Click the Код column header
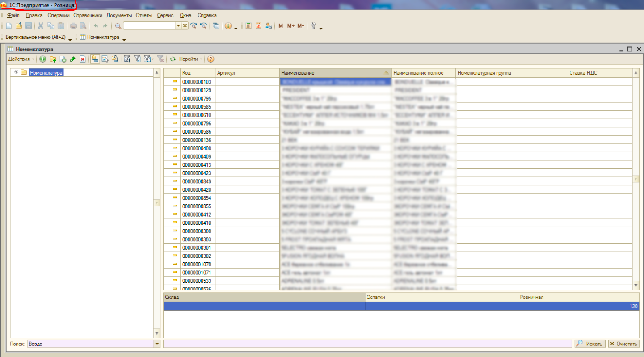This screenshot has width=644, height=357. pyautogui.click(x=198, y=73)
